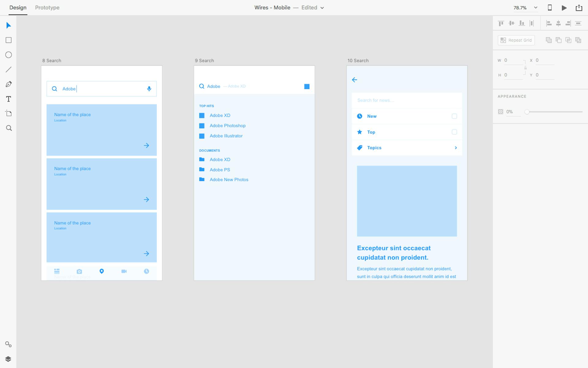The height and width of the screenshot is (368, 588).
Task: Click the Search for news input field
Action: pyautogui.click(x=406, y=100)
